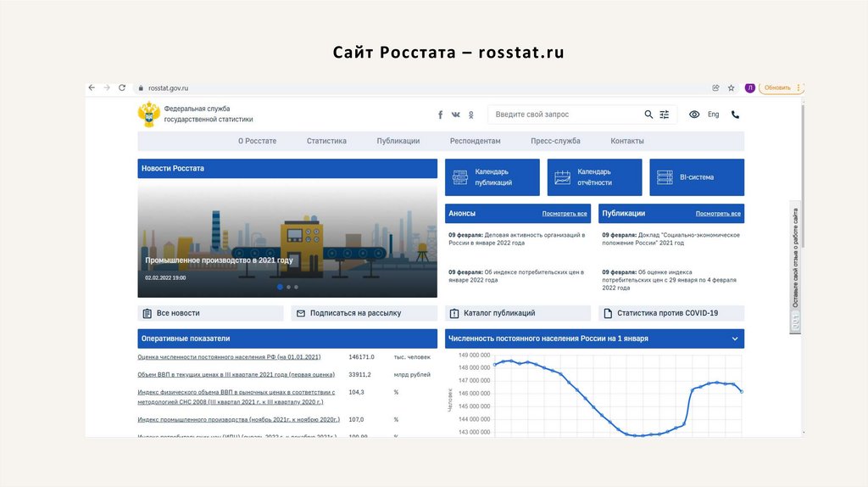868x487 pixels.
Task: Open the Респондентам menu
Action: pyautogui.click(x=475, y=141)
